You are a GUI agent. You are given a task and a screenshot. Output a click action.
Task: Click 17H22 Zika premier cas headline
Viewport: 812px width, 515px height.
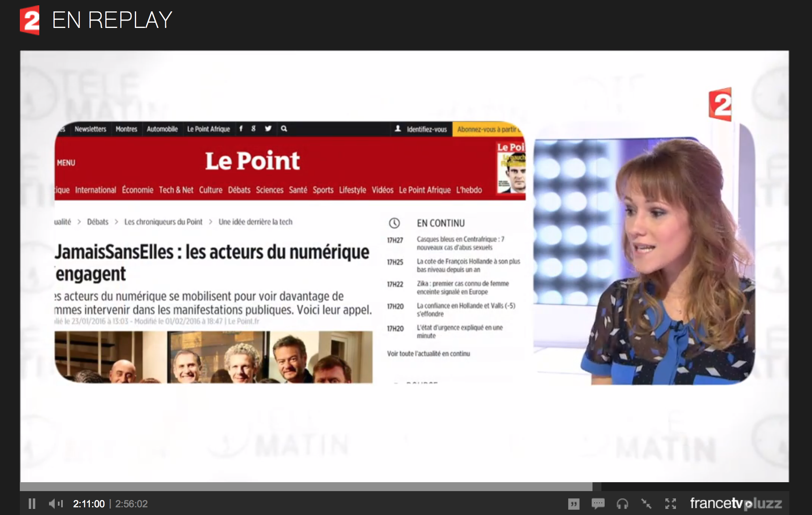(x=463, y=287)
